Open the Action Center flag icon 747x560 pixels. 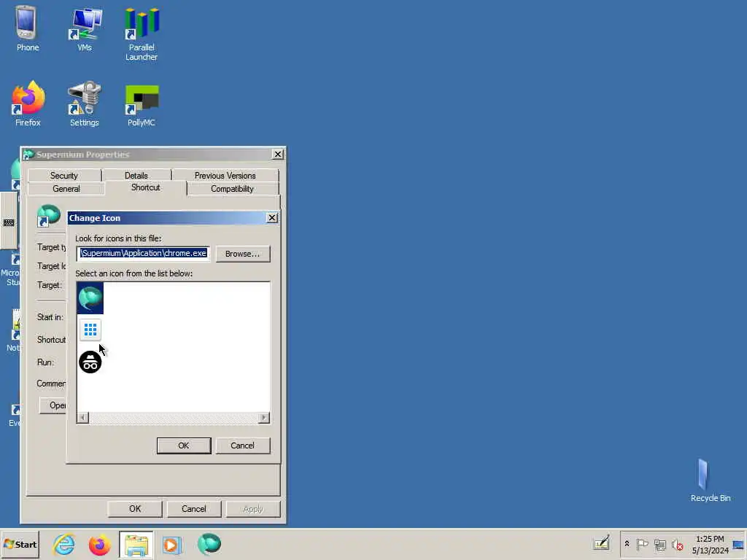pyautogui.click(x=642, y=544)
